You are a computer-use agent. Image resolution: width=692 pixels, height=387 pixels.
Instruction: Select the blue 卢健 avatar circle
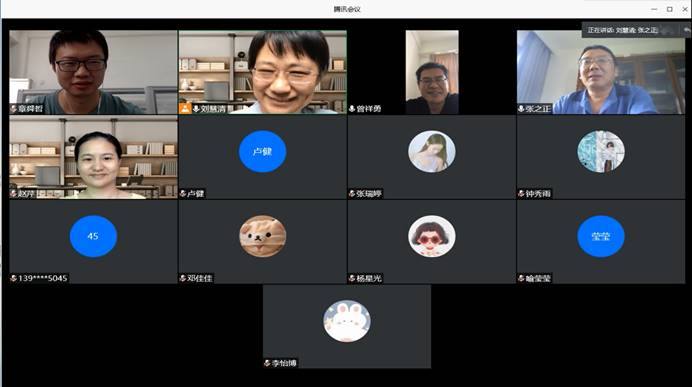(262, 151)
